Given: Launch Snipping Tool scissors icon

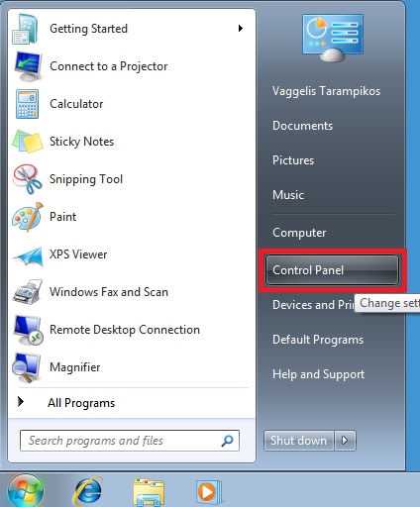Looking at the screenshot, I should [27, 179].
